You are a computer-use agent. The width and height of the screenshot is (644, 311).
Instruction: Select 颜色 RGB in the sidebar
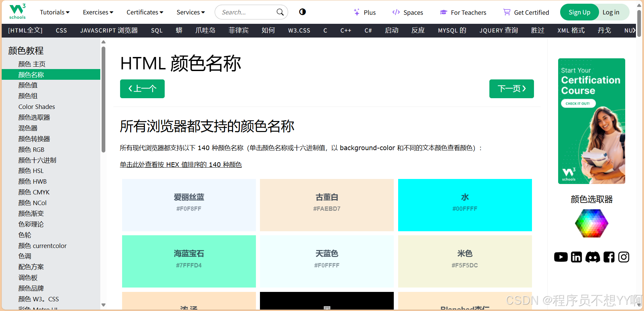click(x=31, y=149)
